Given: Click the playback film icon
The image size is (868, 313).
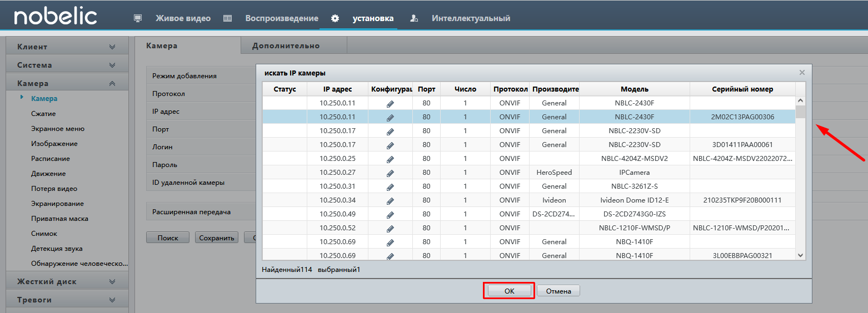Looking at the screenshot, I should [227, 18].
